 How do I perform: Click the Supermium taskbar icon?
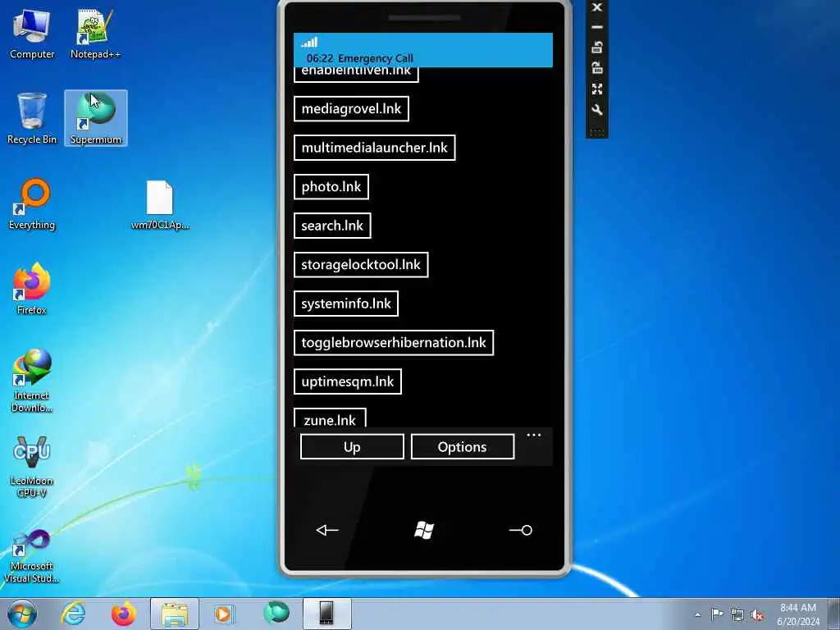coord(276,614)
